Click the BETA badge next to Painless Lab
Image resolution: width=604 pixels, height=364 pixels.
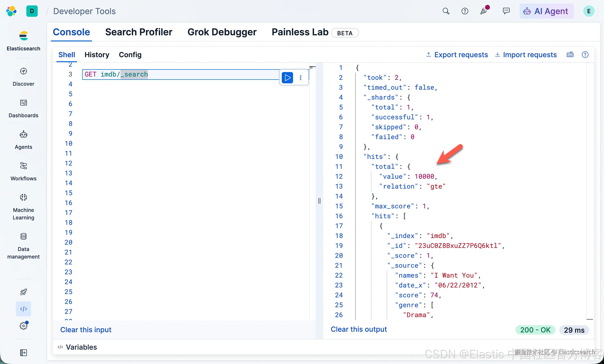coord(345,33)
